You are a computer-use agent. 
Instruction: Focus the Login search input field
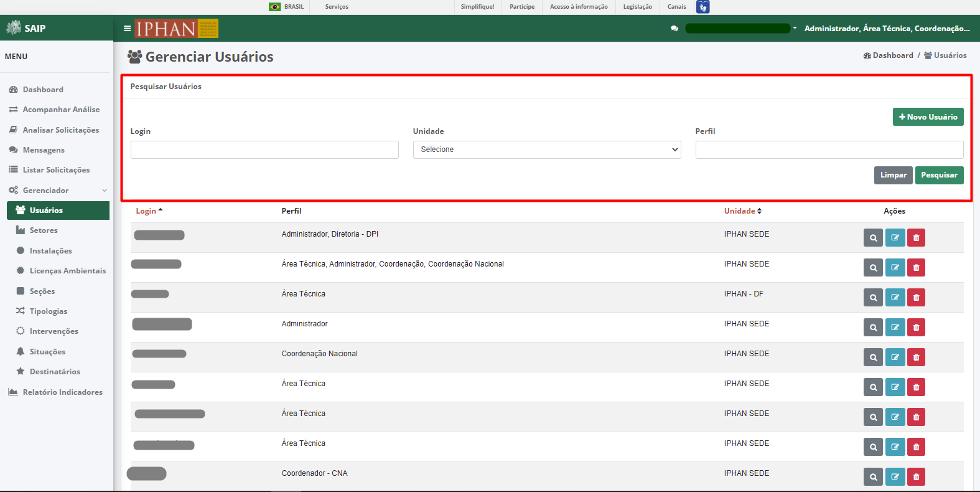[x=264, y=150]
